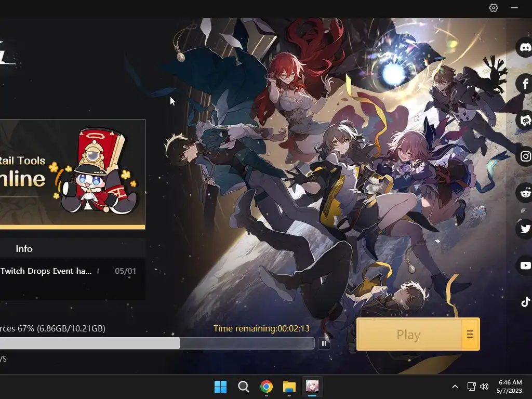Select the Info news tab

coord(24,249)
